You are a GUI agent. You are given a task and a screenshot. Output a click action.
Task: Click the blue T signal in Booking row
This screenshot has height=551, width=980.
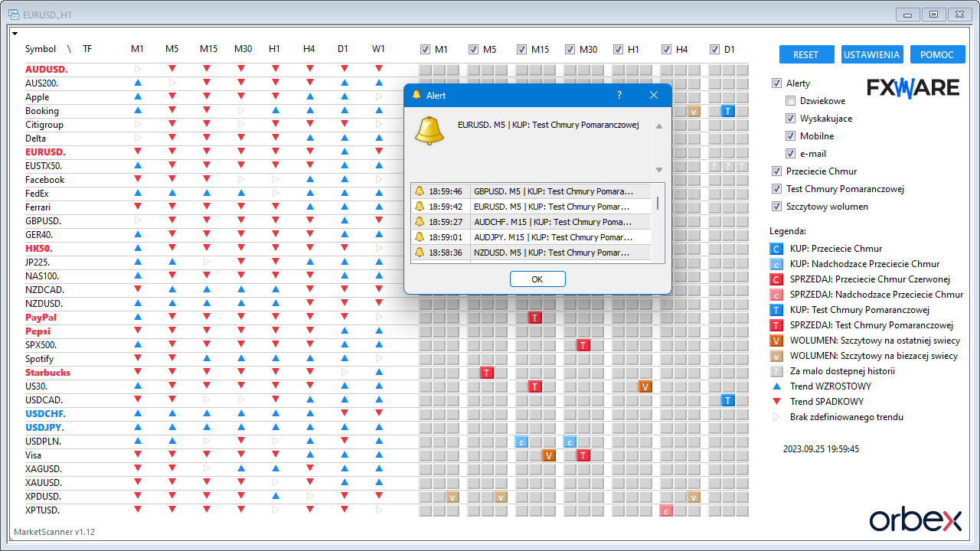[x=728, y=111]
